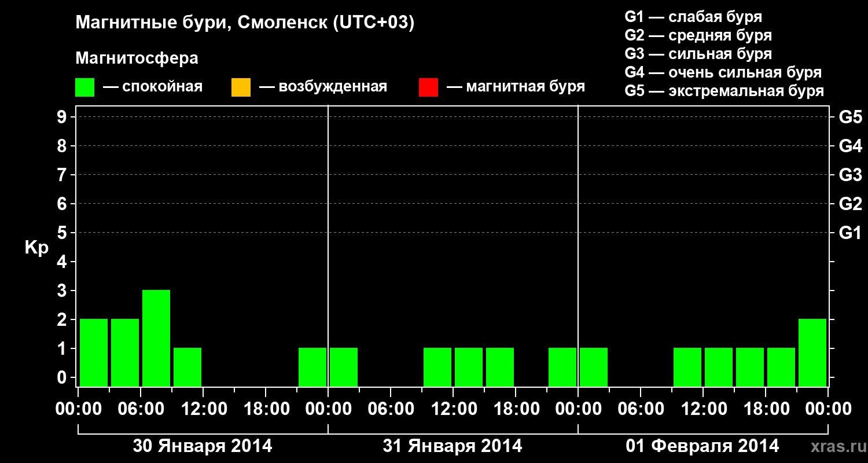The width and height of the screenshot is (868, 463).
Task: Click the 30 Января Kp 1 bar ending at 12:00
Action: [x=187, y=367]
